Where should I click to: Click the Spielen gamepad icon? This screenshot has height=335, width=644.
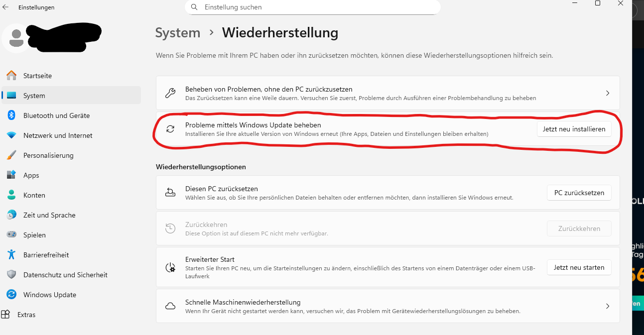tap(11, 235)
